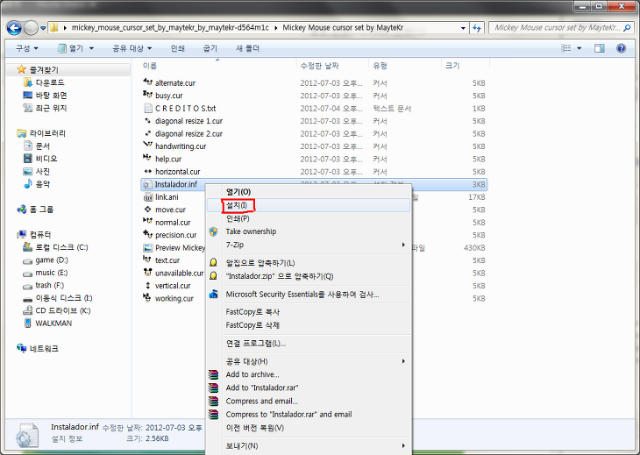Select the busy.cur cursor file icon
This screenshot has height=455, width=640.
(147, 94)
